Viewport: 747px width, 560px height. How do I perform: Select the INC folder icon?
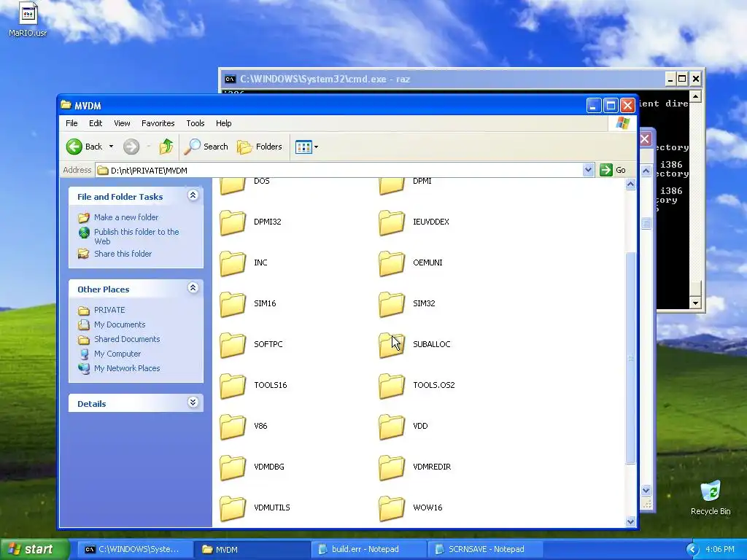coord(233,263)
